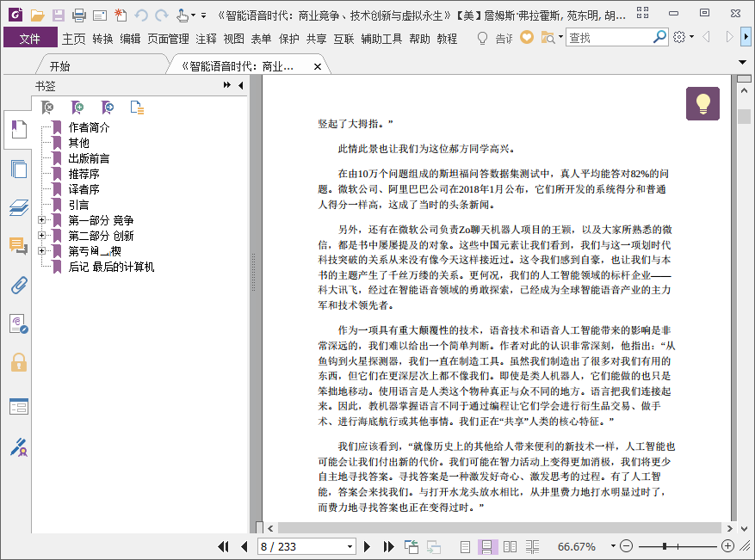Select the 推荐序 bookmark
Screen dimensions: 755x560
click(x=84, y=174)
